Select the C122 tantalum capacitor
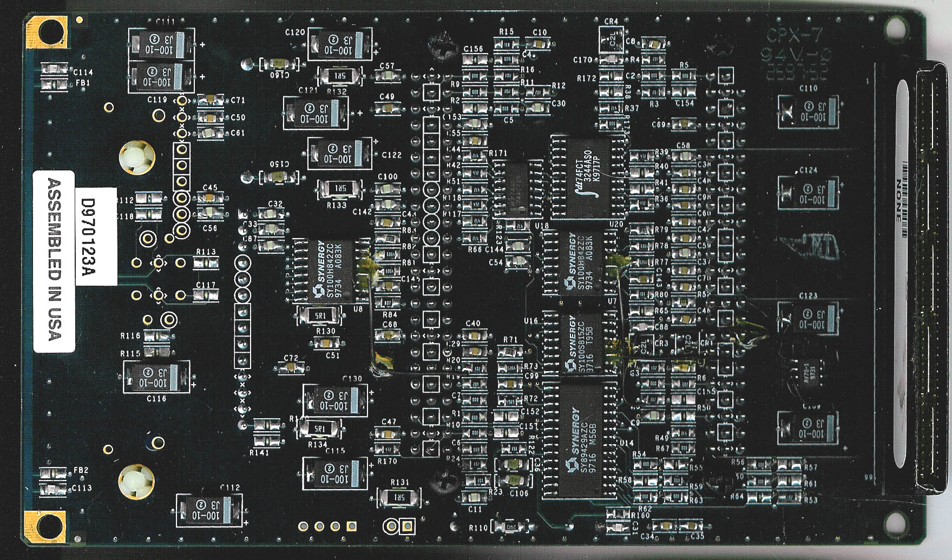The image size is (952, 560). [x=339, y=153]
